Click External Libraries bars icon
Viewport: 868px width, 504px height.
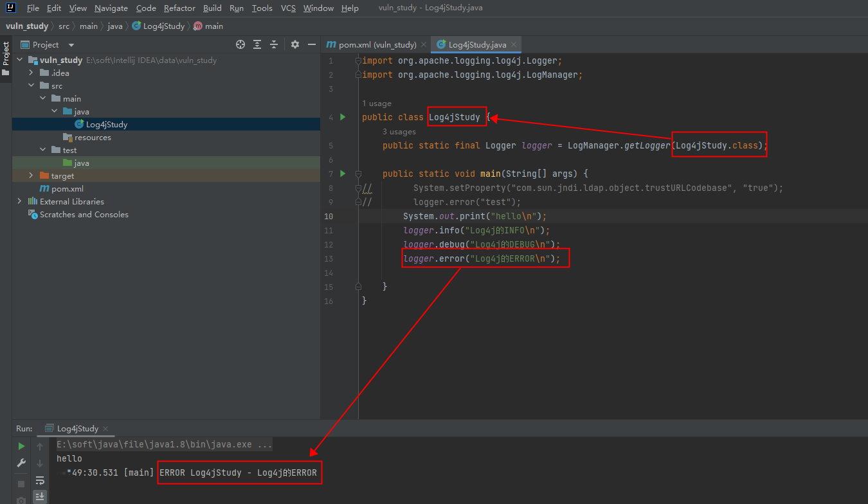click(33, 201)
